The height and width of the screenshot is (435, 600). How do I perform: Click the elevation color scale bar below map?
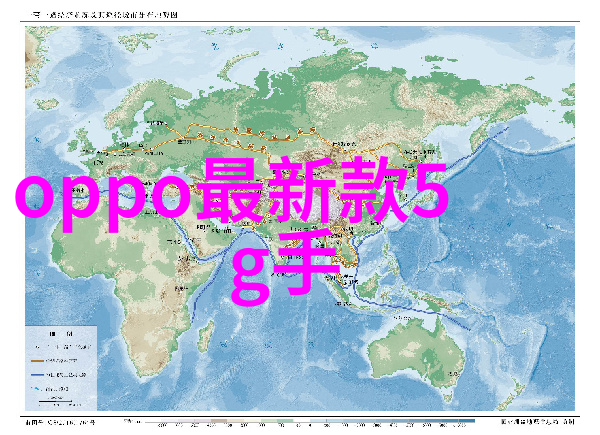point(310,421)
